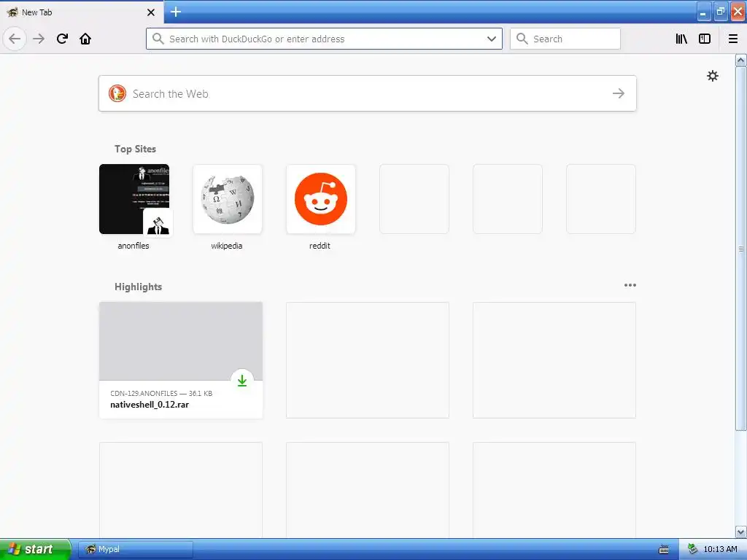Expand the address bar history dropdown
747x560 pixels.
pyautogui.click(x=492, y=39)
